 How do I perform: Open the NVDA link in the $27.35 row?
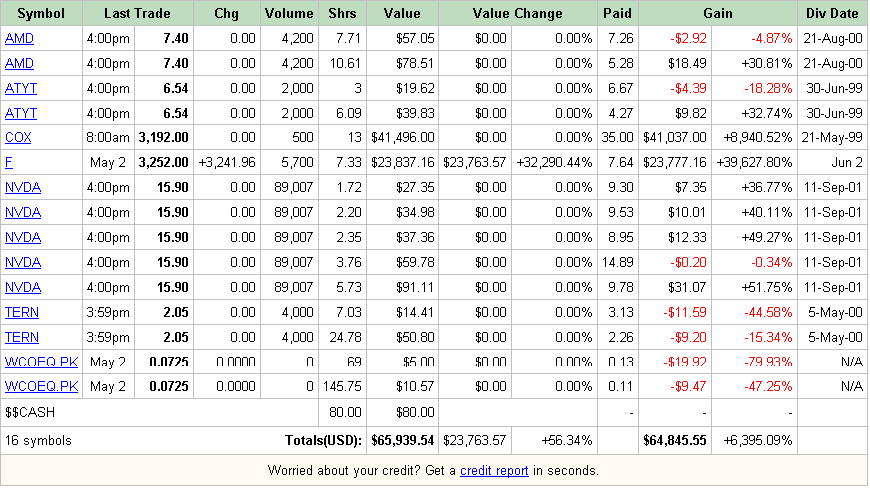tap(23, 187)
